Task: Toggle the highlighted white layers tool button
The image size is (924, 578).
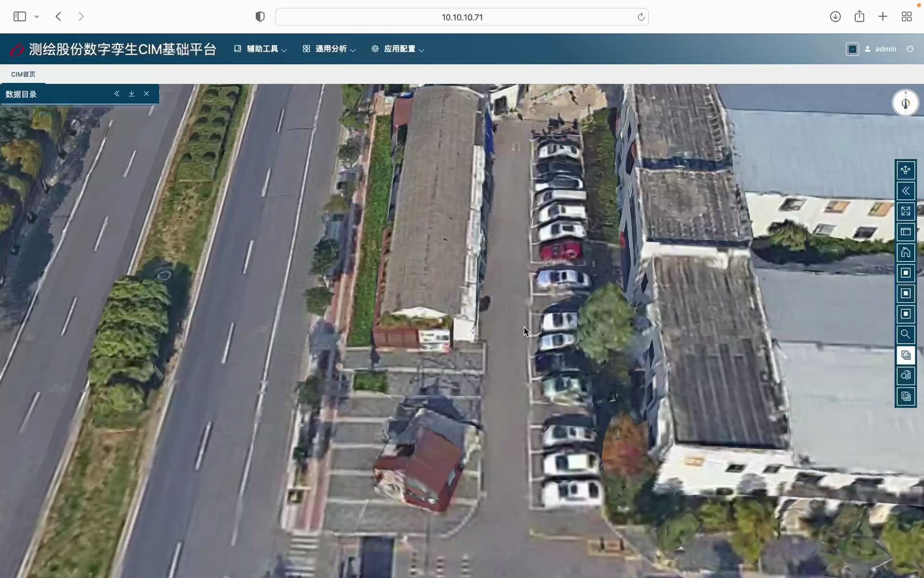Action: click(905, 355)
